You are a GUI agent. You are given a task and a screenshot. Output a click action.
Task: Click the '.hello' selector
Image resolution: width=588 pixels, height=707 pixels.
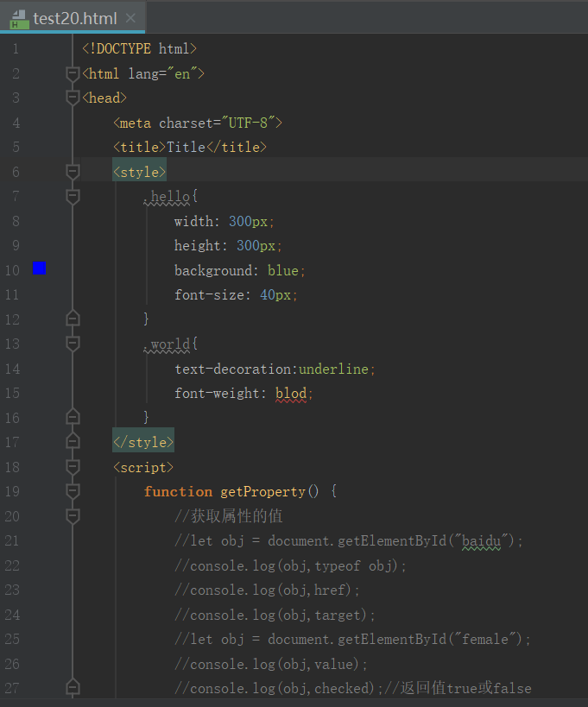[167, 197]
